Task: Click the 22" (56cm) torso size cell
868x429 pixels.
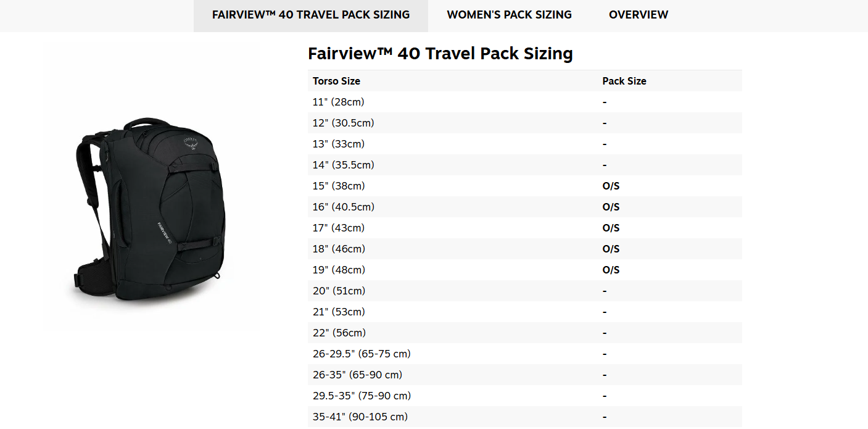Action: click(339, 333)
